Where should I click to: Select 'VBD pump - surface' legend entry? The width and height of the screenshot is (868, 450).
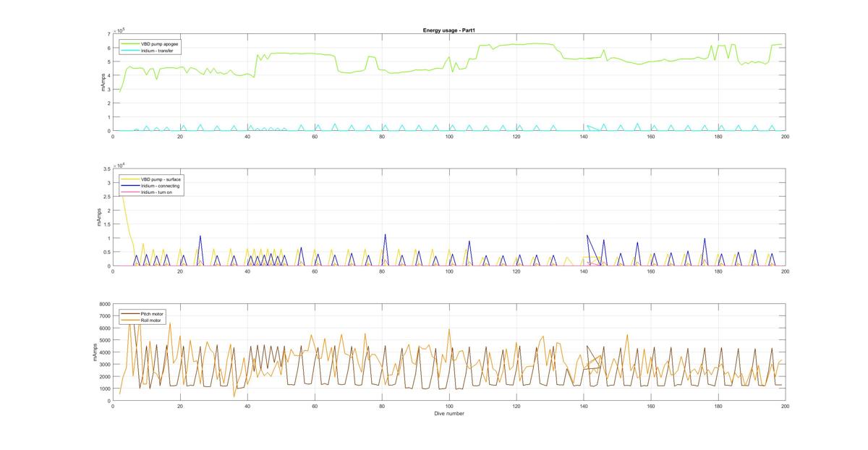[x=160, y=179]
